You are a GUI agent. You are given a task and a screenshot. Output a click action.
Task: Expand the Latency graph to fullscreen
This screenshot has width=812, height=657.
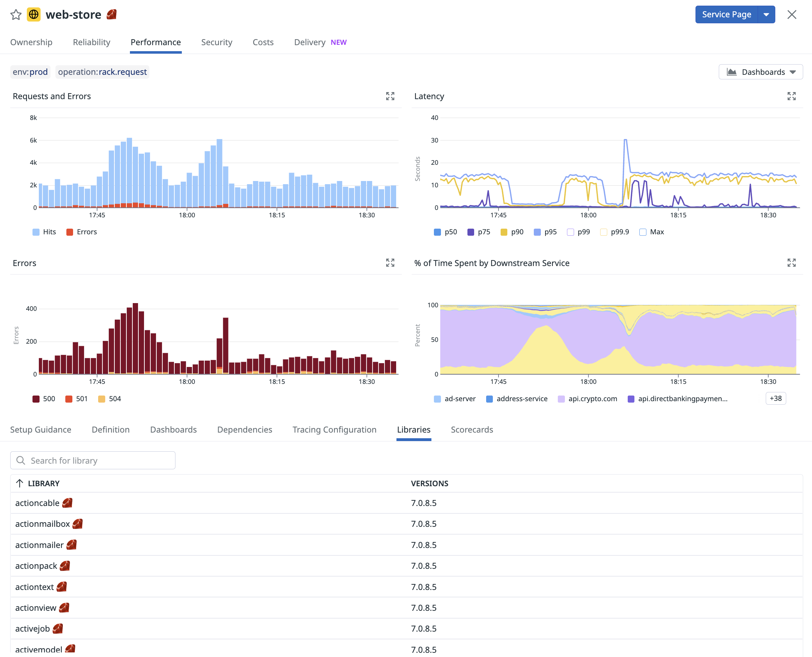coord(792,96)
